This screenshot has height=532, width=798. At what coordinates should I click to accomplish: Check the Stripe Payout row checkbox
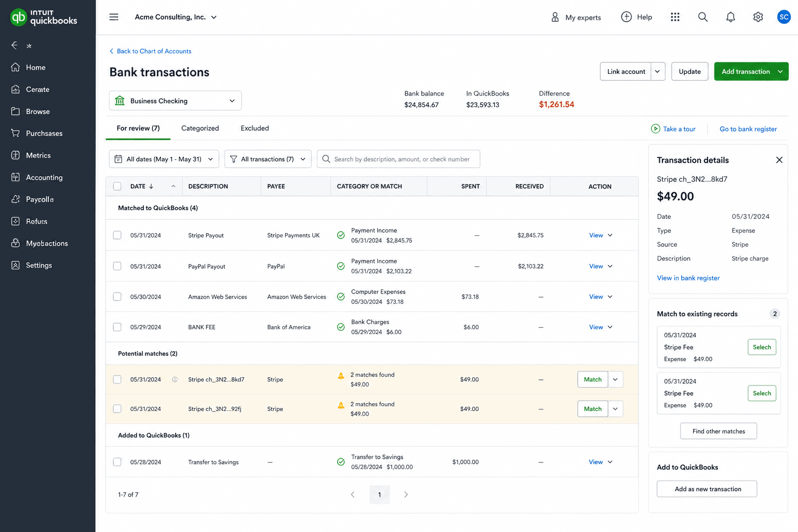click(x=117, y=235)
